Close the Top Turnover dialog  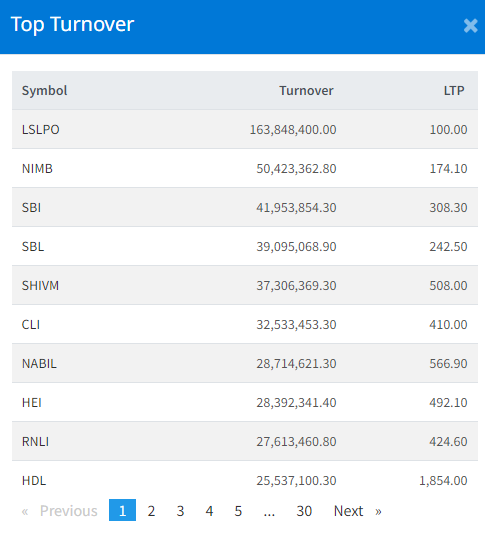point(471,26)
